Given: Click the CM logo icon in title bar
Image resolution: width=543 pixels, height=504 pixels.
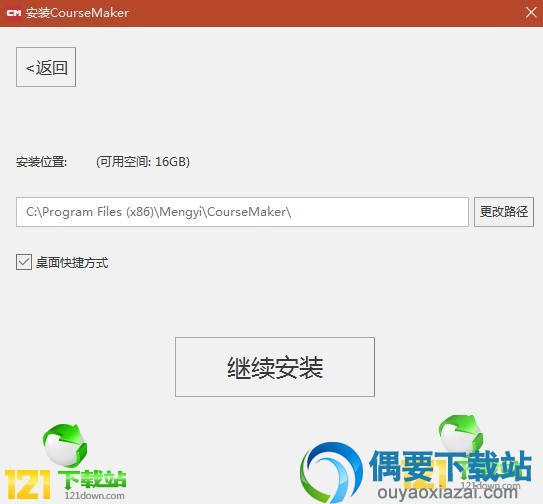Looking at the screenshot, I should point(14,13).
